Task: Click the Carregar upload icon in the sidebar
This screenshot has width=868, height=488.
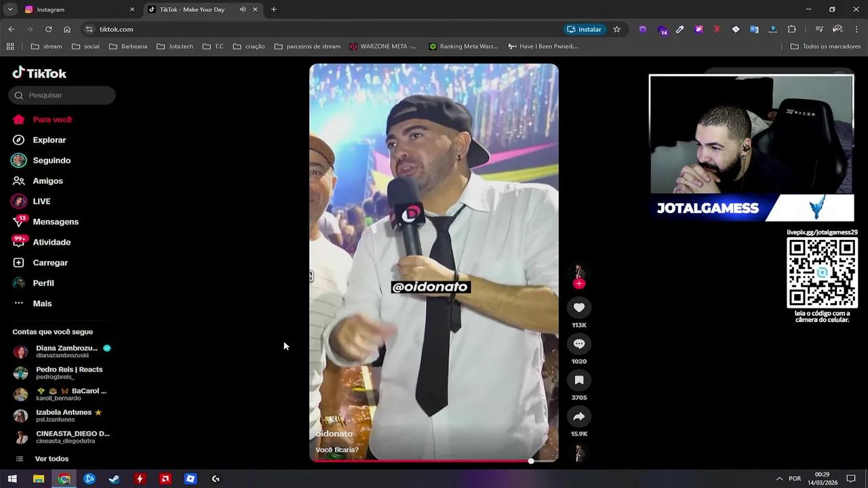Action: point(18,262)
